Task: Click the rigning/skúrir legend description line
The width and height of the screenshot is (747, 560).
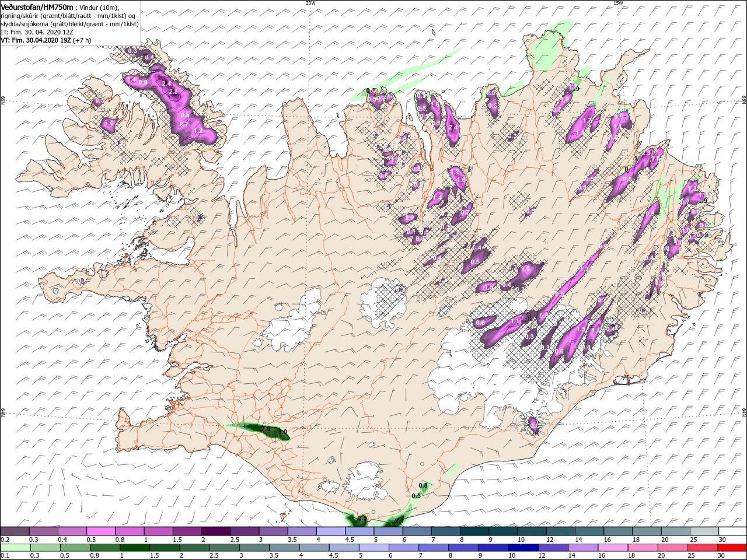Action: pyautogui.click(x=68, y=15)
